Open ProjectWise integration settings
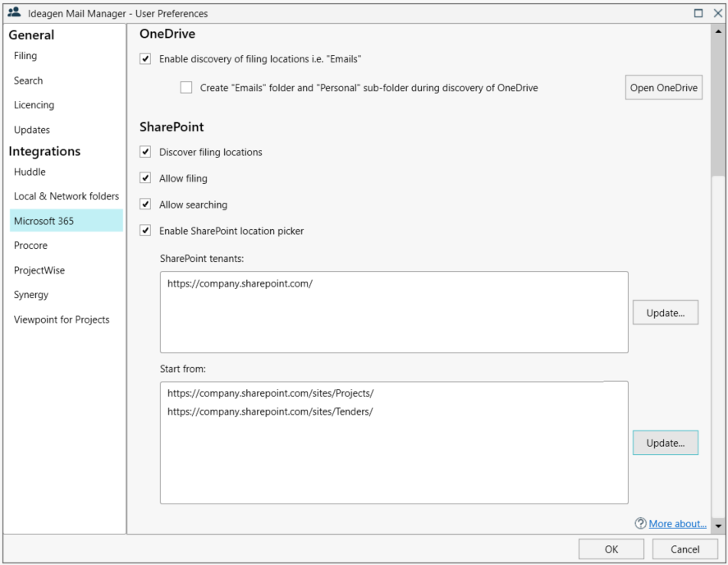Screen dimensions: 728x565 (x=39, y=269)
